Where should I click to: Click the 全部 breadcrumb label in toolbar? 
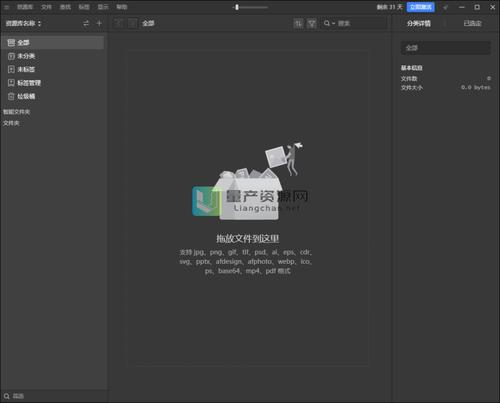click(148, 23)
